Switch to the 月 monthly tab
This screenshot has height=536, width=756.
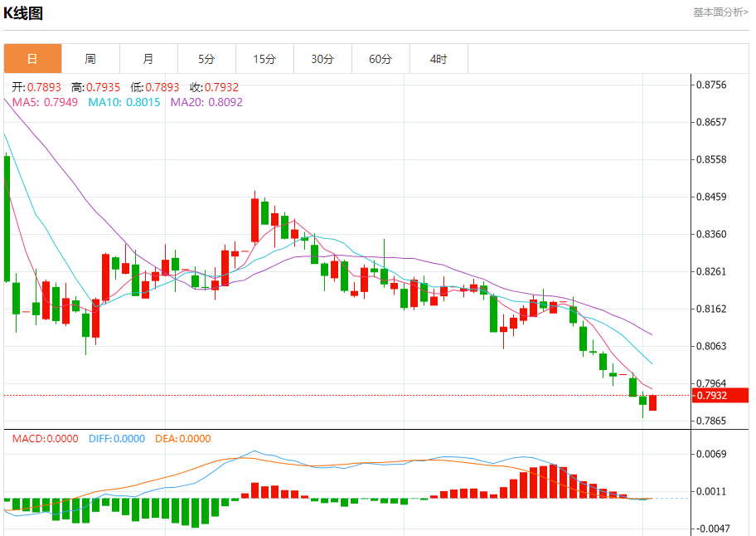point(148,59)
